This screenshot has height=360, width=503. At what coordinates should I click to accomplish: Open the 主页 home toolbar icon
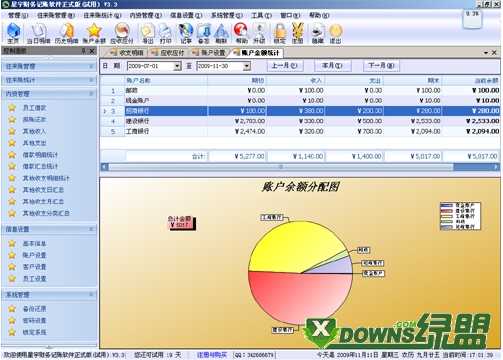tap(13, 33)
